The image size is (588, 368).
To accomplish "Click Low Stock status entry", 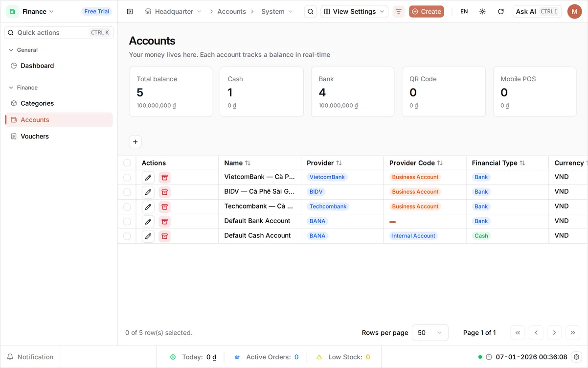I will [x=343, y=357].
